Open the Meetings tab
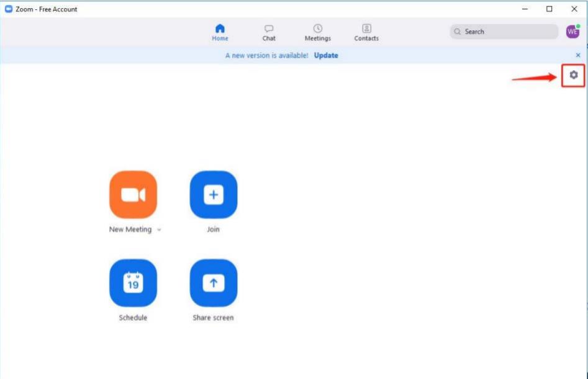Screen dimensions: 588x379 click(x=318, y=33)
